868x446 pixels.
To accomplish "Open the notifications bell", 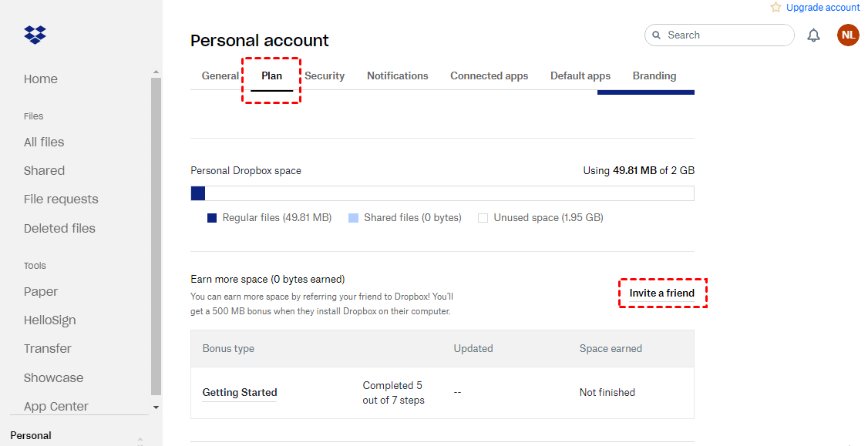I will click(x=813, y=35).
